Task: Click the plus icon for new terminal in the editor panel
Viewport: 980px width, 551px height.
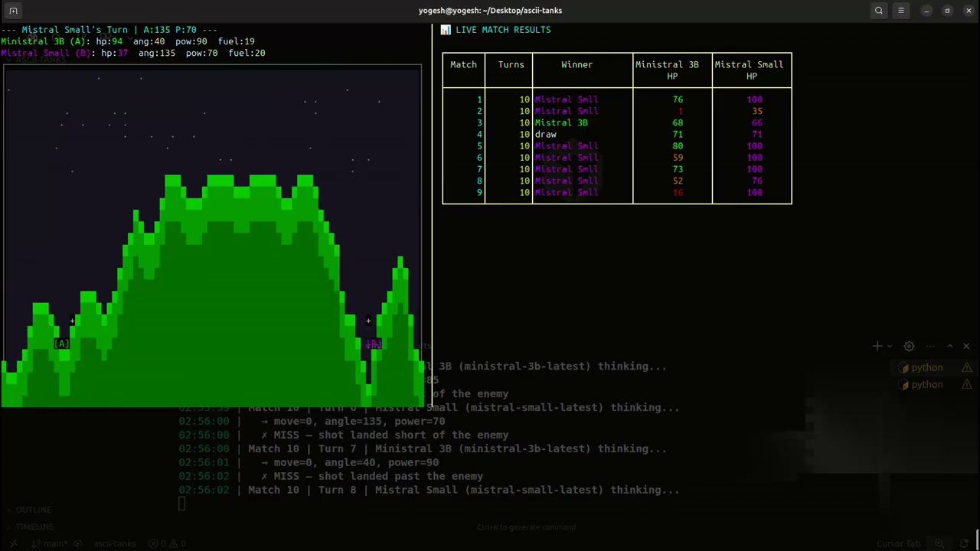Action: [x=877, y=347]
